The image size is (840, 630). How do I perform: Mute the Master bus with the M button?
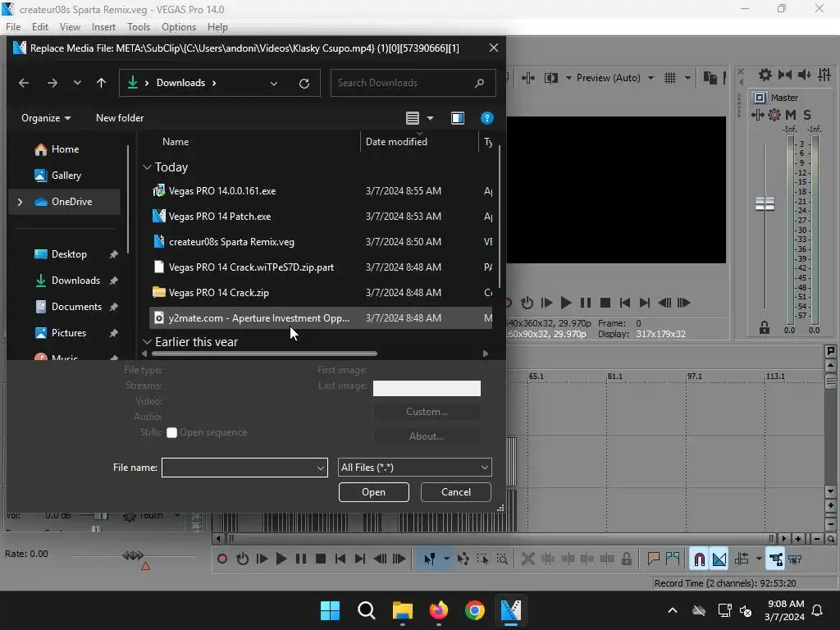(x=791, y=114)
